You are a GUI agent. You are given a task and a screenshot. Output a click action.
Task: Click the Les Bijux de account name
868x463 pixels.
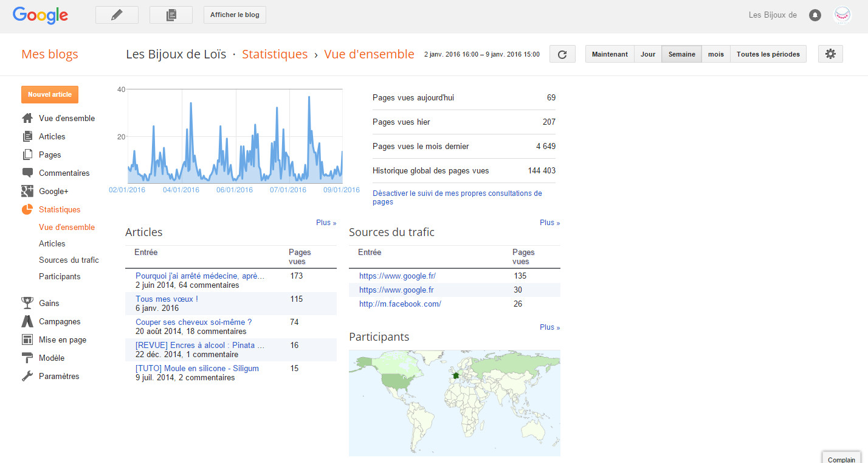[773, 15]
